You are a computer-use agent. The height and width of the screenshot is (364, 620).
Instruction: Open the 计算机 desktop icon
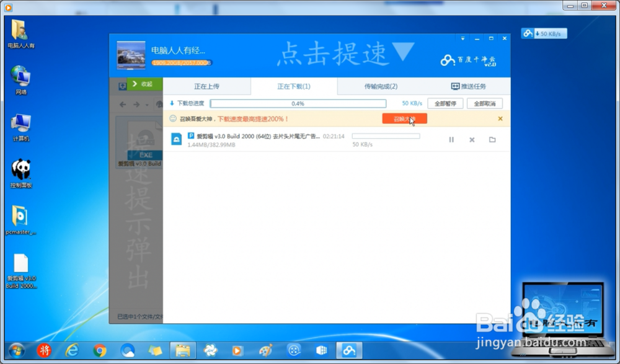click(x=21, y=127)
